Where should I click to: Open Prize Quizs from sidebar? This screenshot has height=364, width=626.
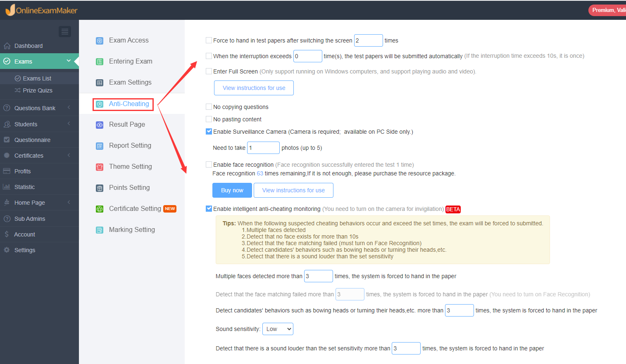[x=38, y=90]
